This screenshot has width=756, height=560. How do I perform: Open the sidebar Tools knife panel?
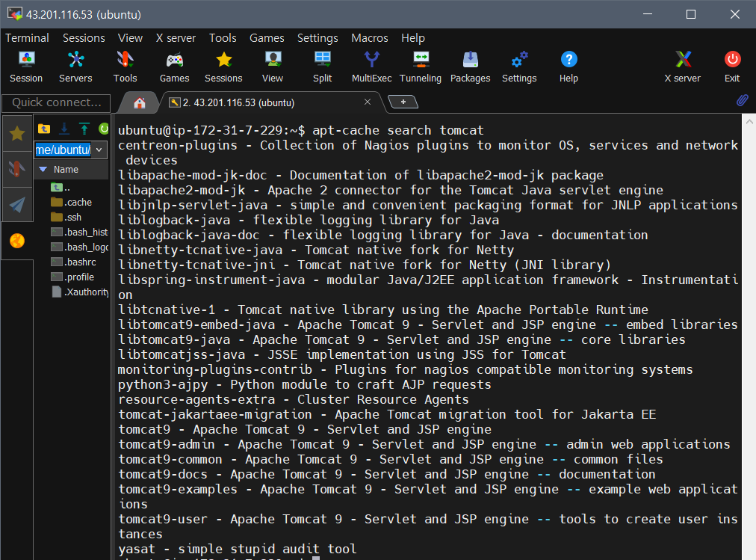[x=17, y=169]
